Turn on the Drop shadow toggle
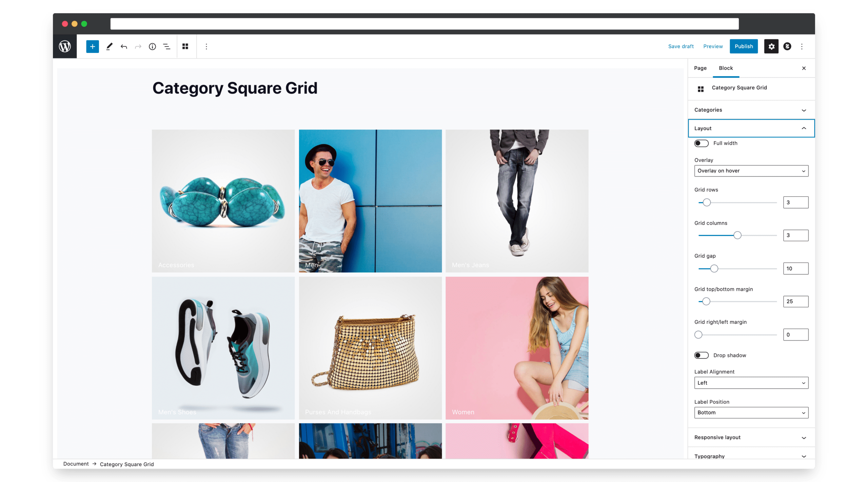The width and height of the screenshot is (868, 482). click(x=701, y=355)
